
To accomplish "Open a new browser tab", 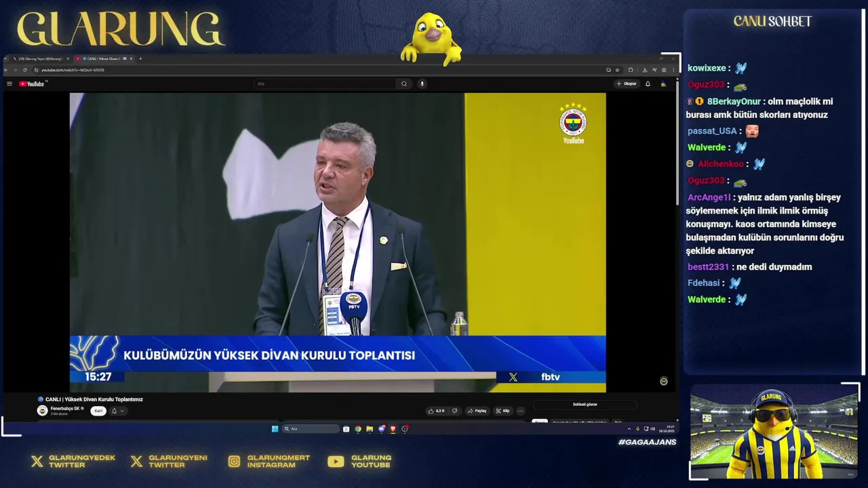I will click(x=140, y=59).
